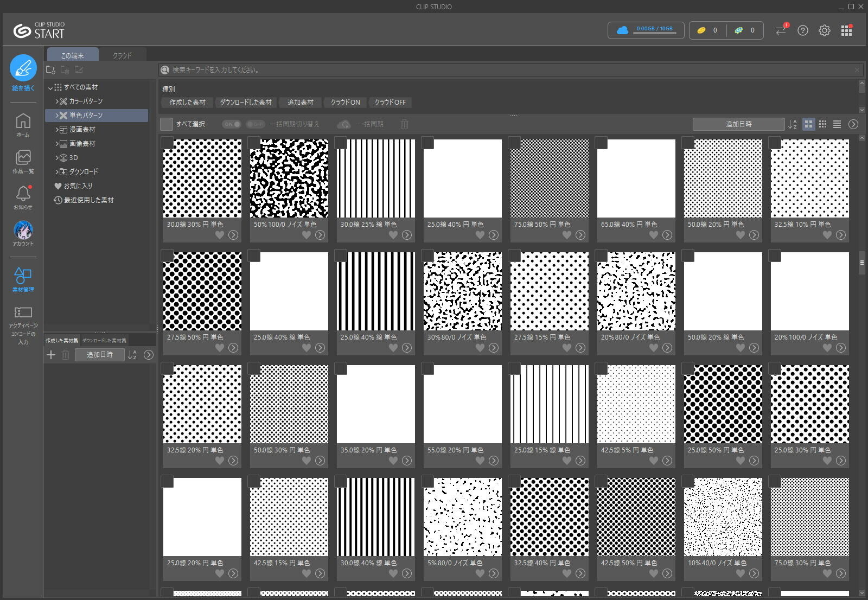The height and width of the screenshot is (600, 868).
Task: Switch to large thumbnail grid view
Action: (x=809, y=124)
